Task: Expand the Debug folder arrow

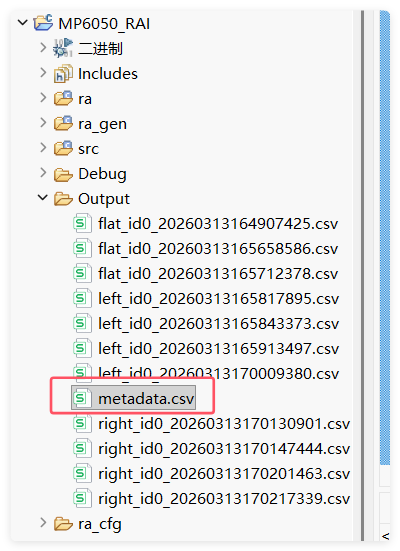Action: 43,173
